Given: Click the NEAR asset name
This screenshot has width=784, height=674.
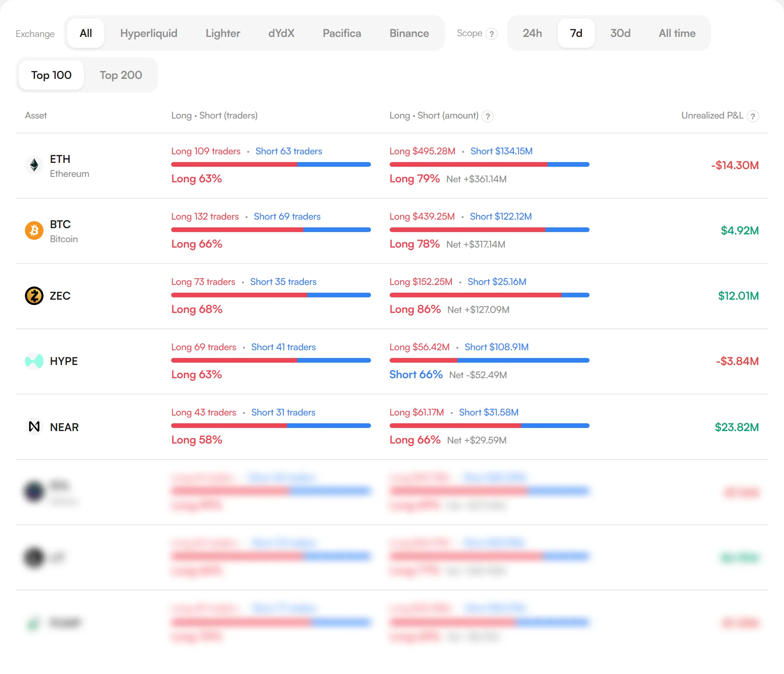Looking at the screenshot, I should [x=64, y=427].
